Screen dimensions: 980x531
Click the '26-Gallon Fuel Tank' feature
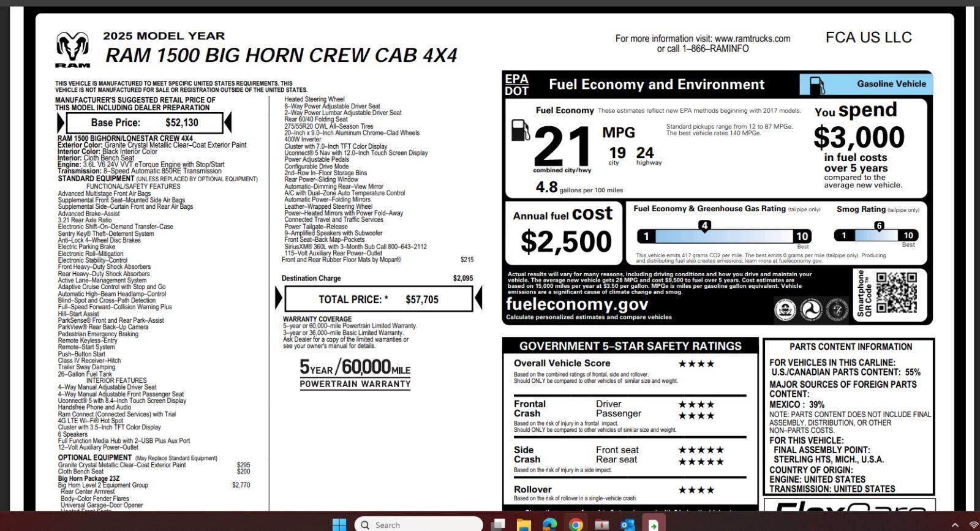point(85,374)
